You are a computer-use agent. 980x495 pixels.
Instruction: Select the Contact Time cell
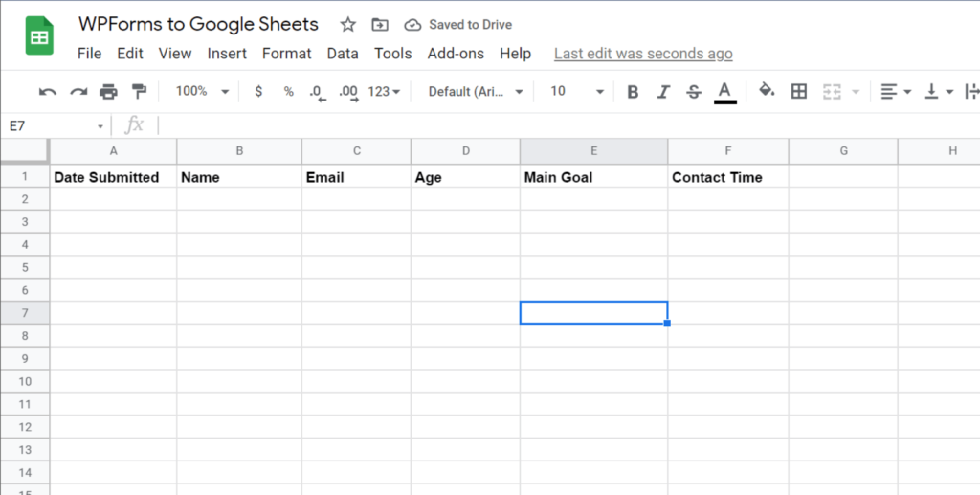coord(728,177)
